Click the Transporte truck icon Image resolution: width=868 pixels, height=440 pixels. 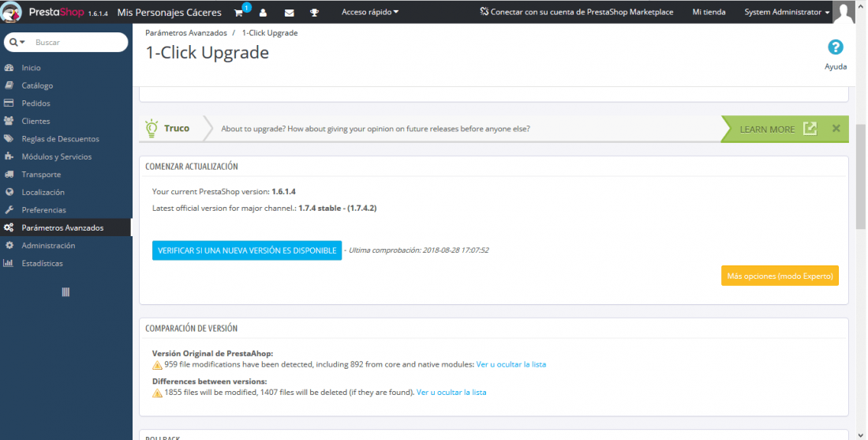coord(9,174)
